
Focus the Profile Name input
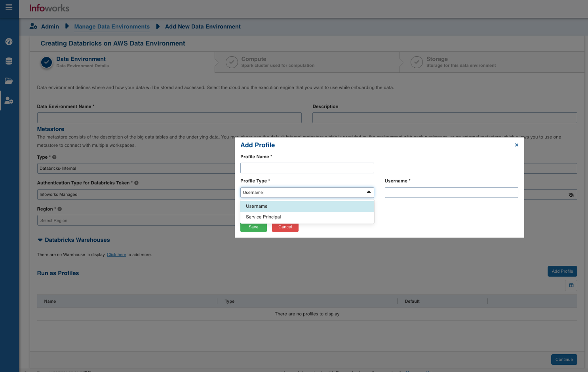[x=307, y=168]
